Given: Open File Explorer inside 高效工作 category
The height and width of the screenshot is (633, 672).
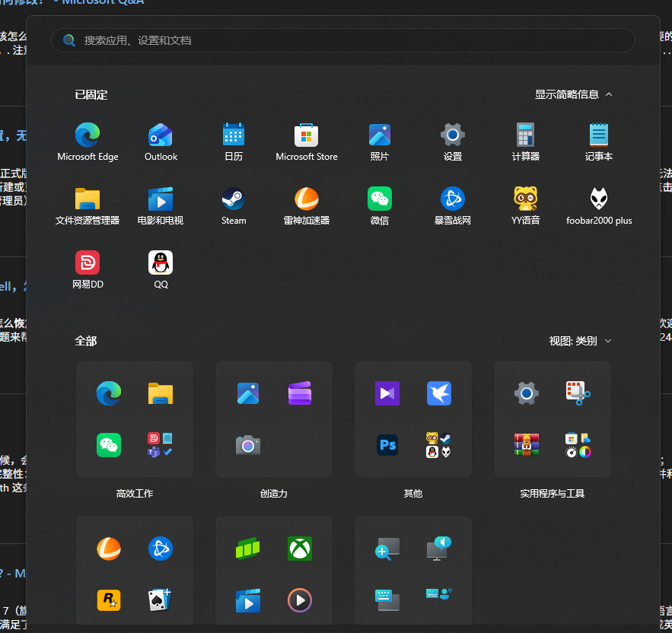Looking at the screenshot, I should [x=161, y=393].
